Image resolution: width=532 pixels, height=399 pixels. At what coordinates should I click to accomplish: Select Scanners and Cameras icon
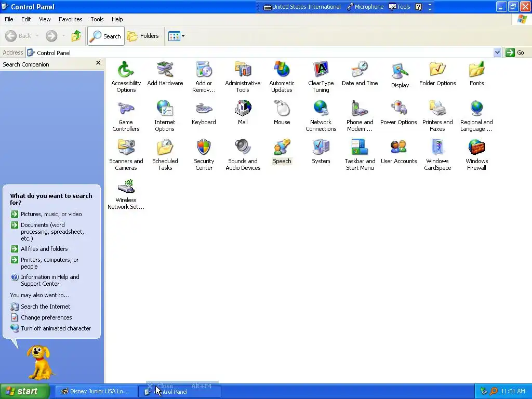click(126, 154)
